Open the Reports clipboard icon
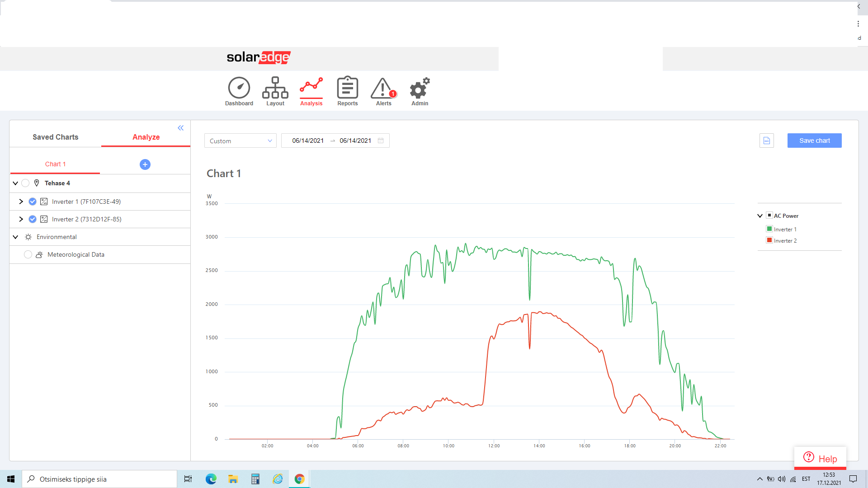Image resolution: width=868 pixels, height=488 pixels. coord(347,88)
